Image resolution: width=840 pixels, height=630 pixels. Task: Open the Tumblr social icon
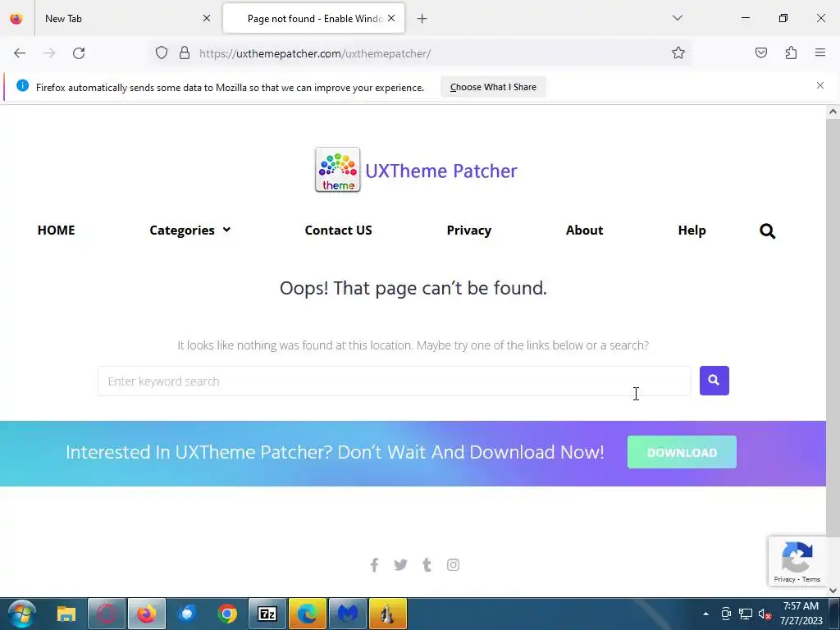click(427, 564)
